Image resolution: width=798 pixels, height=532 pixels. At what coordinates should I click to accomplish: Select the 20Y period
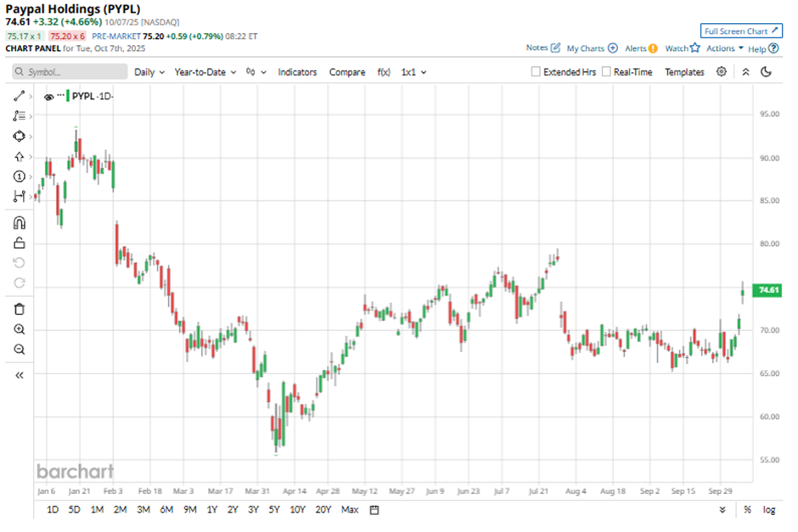(x=323, y=510)
